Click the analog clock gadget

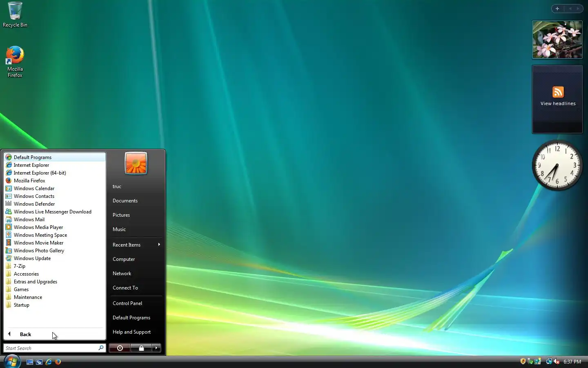557,165
